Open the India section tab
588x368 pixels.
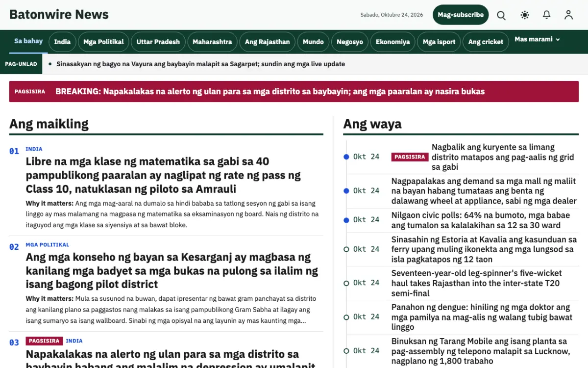[62, 42]
